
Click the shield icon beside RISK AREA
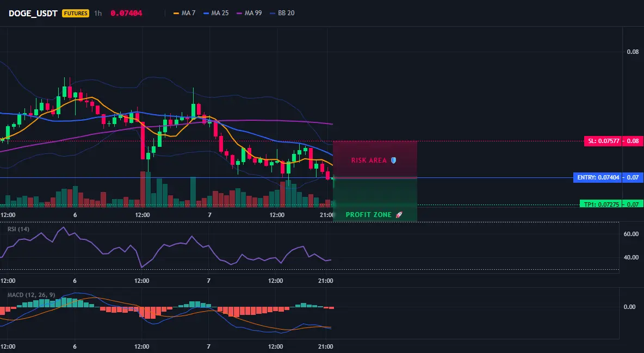393,160
